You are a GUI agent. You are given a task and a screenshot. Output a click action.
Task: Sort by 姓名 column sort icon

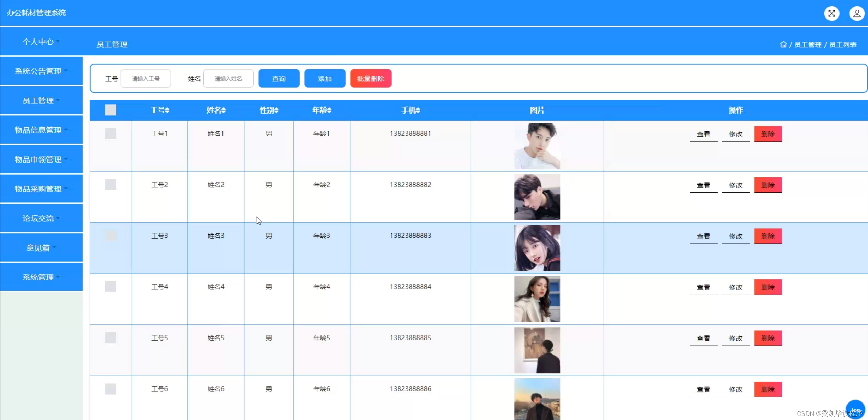(x=224, y=110)
